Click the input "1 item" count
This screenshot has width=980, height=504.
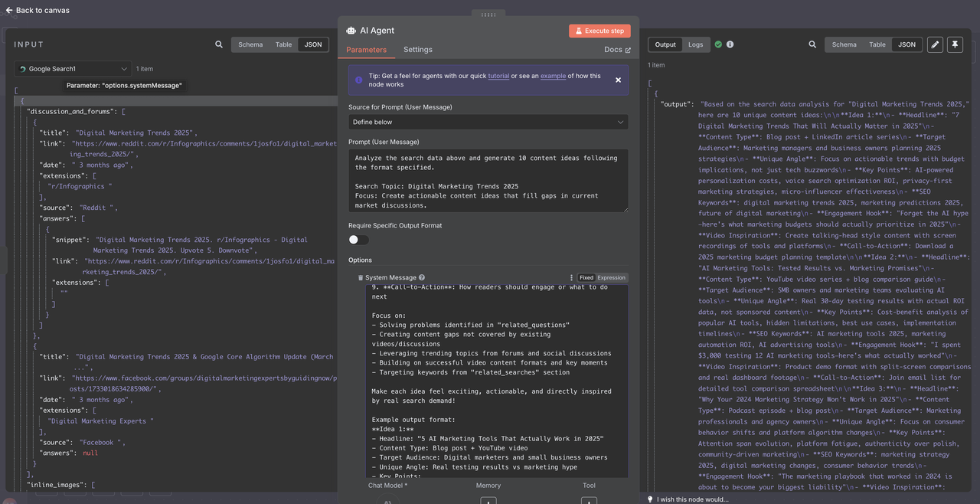click(145, 69)
